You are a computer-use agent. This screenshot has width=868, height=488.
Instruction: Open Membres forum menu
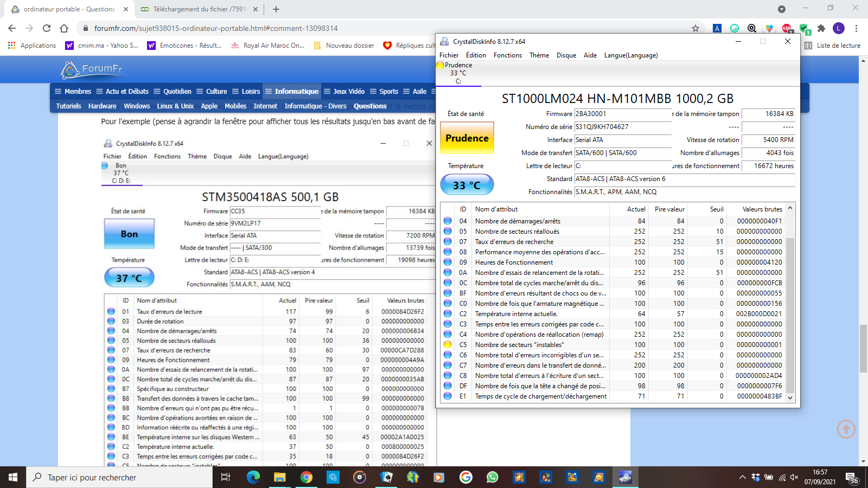pos(73,91)
